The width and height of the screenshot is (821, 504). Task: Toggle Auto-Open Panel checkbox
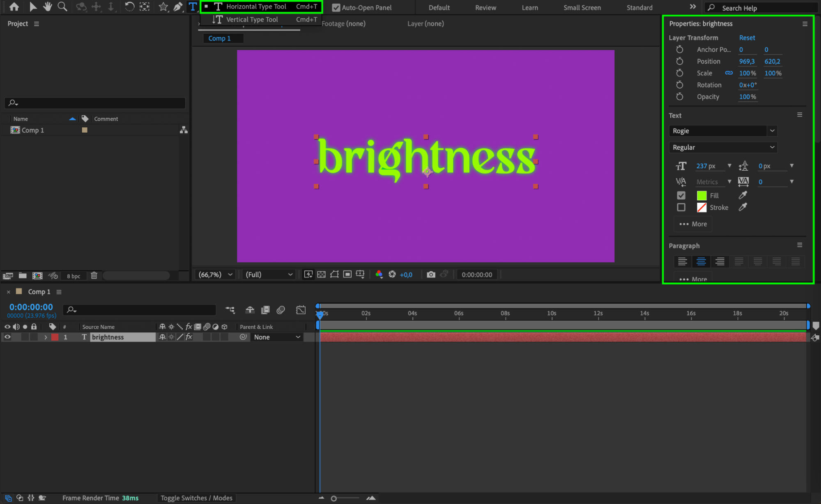tap(336, 7)
